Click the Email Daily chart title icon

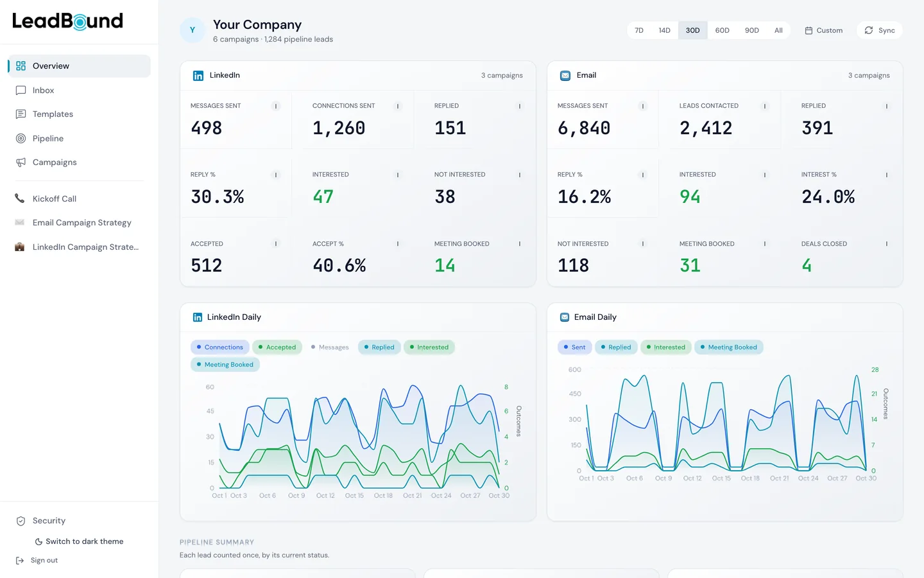[x=565, y=317]
